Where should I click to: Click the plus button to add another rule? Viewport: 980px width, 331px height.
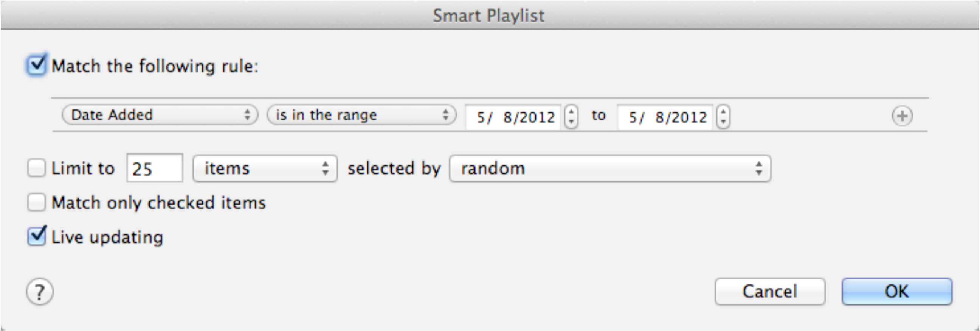pos(903,116)
